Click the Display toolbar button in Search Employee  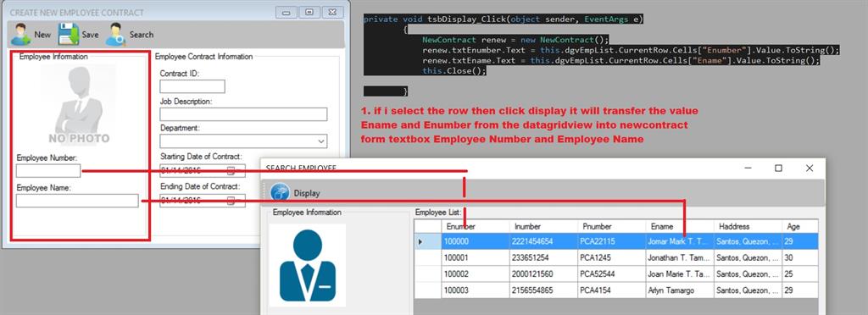296,193
